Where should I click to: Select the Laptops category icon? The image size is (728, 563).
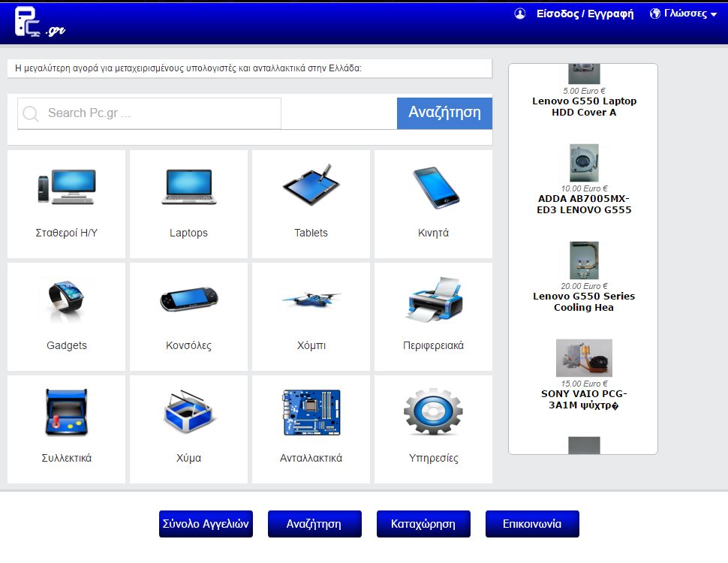(188, 187)
